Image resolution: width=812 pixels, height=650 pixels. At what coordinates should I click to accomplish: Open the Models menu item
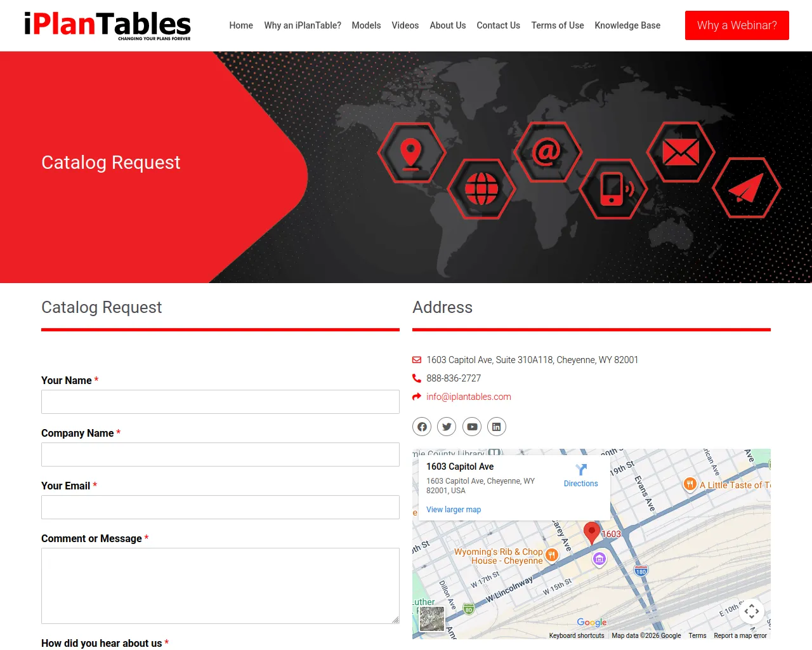(x=366, y=25)
